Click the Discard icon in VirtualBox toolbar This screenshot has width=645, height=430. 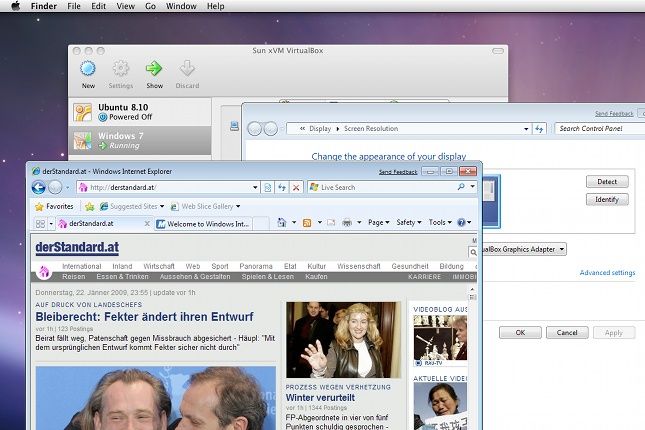tap(187, 68)
